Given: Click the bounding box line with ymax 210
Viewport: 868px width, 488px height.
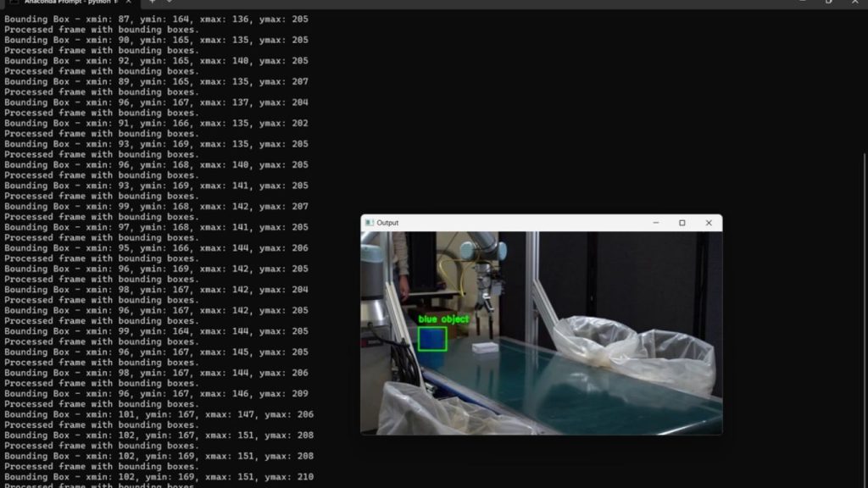Looking at the screenshot, I should [x=159, y=477].
